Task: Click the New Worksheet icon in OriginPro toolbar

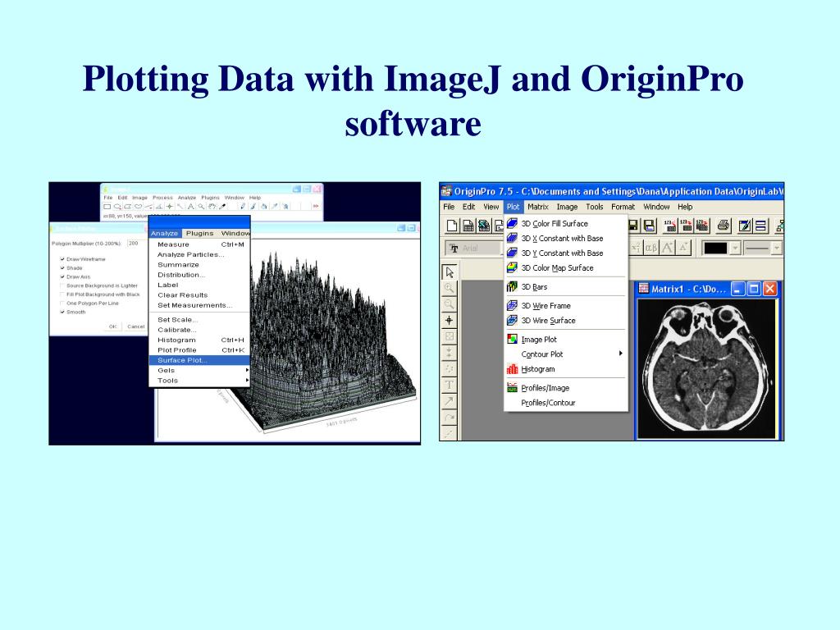Action: (x=468, y=226)
